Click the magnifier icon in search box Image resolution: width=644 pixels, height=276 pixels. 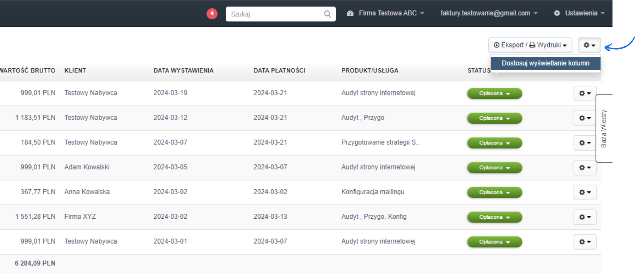pos(327,14)
